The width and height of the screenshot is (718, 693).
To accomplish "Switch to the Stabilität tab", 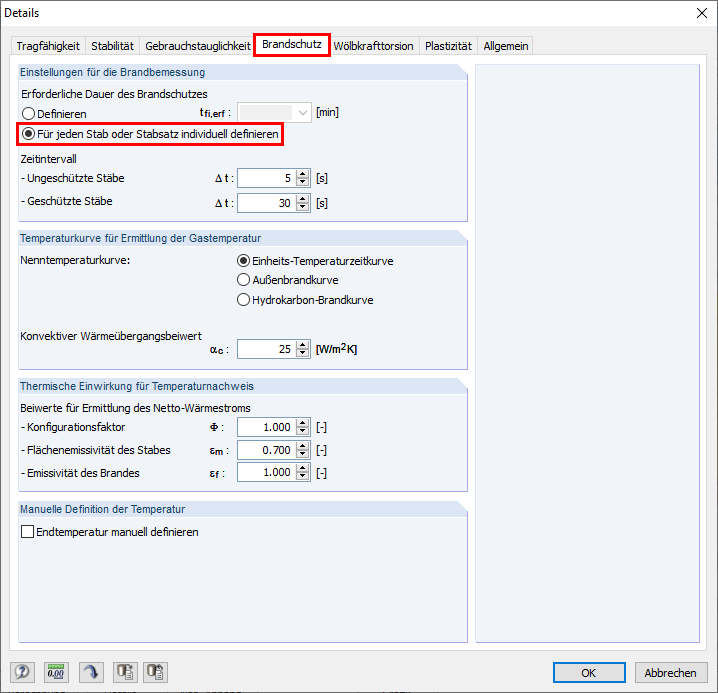I will (x=112, y=46).
